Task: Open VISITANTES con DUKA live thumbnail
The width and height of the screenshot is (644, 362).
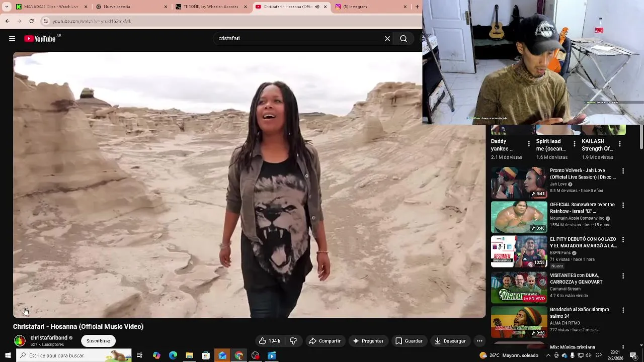Action: click(x=519, y=288)
